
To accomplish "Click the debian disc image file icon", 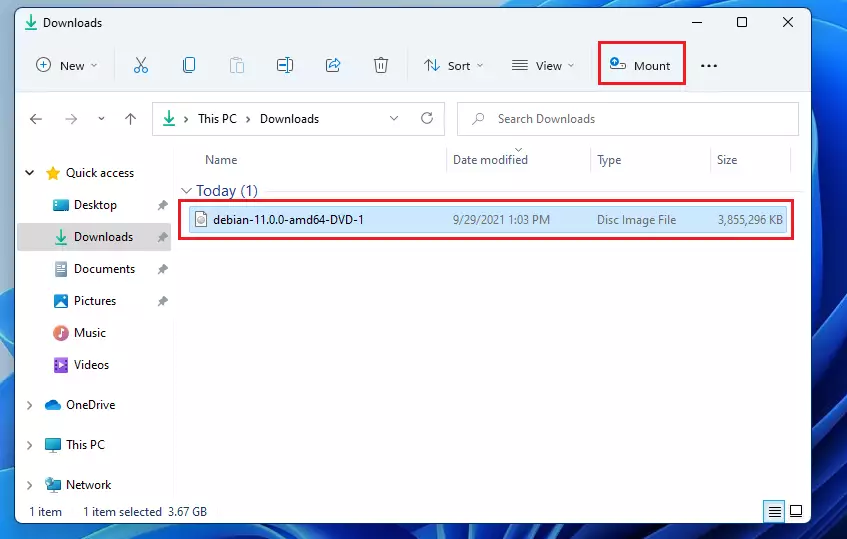I will tap(201, 219).
